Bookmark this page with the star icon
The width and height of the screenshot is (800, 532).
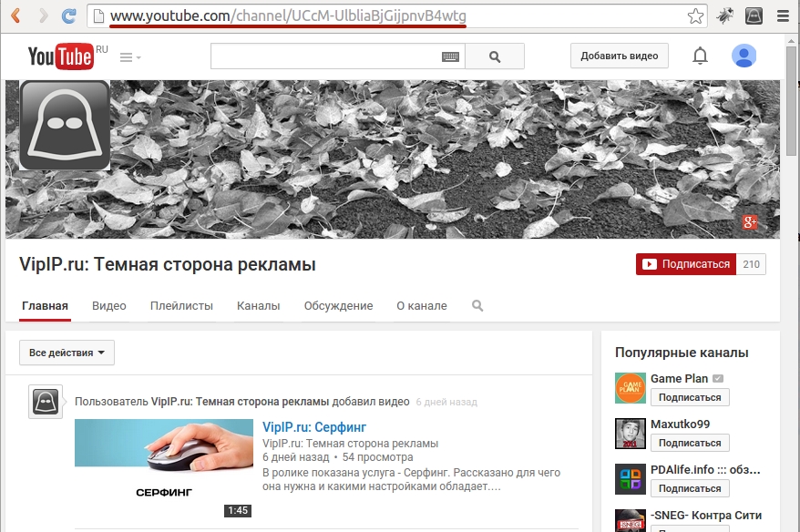coord(695,16)
